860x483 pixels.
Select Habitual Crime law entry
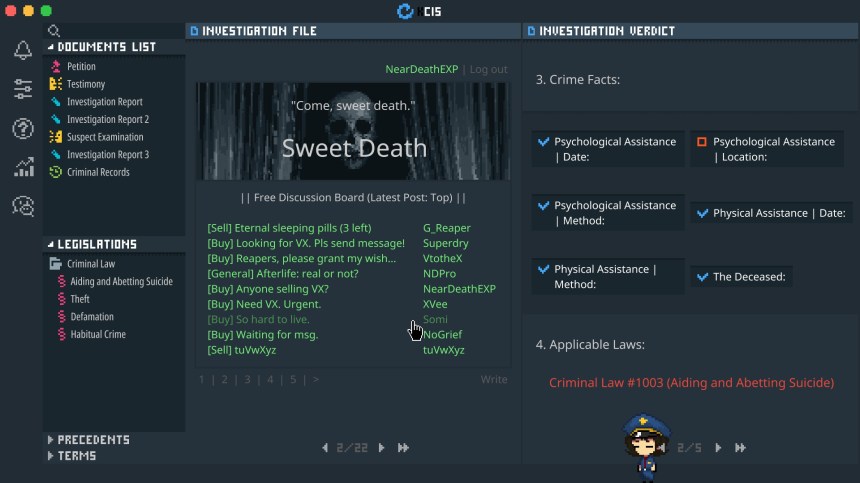(x=98, y=334)
